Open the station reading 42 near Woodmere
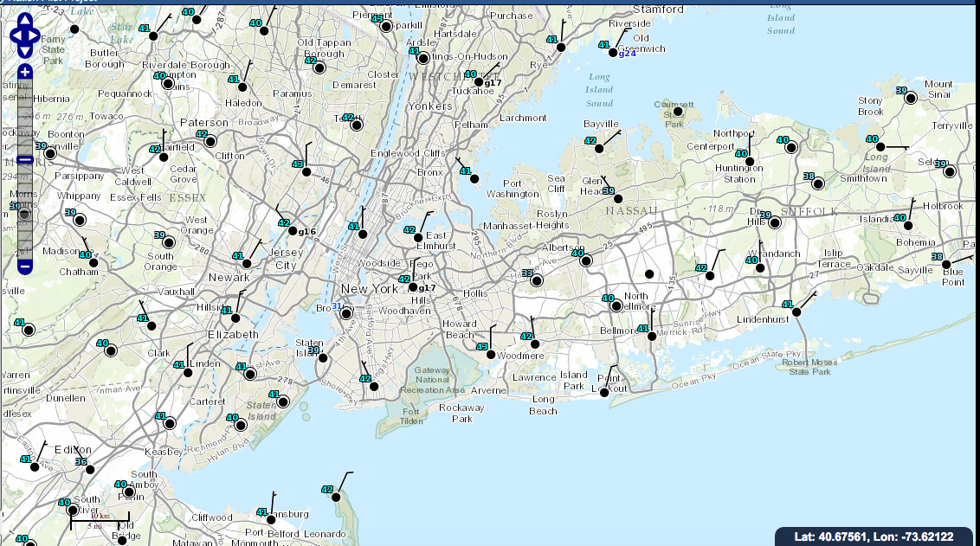 [x=535, y=344]
